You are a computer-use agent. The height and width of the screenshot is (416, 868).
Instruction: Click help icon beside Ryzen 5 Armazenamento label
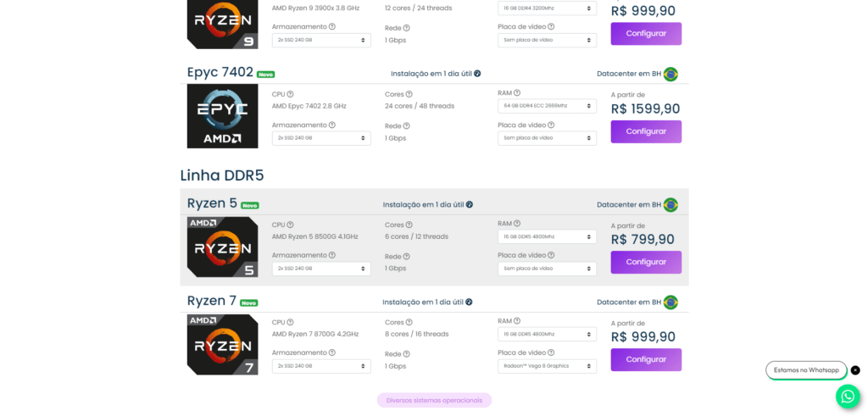pos(332,255)
